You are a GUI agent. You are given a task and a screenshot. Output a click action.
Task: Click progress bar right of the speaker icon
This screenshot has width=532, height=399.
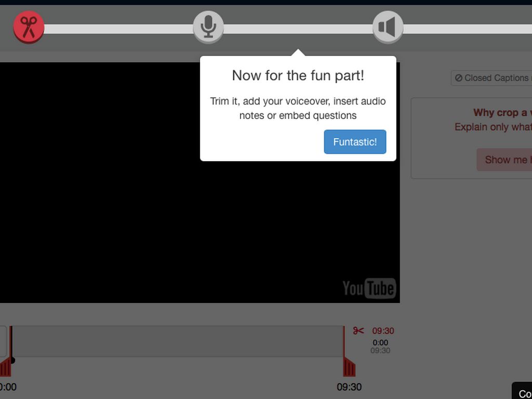(468, 29)
